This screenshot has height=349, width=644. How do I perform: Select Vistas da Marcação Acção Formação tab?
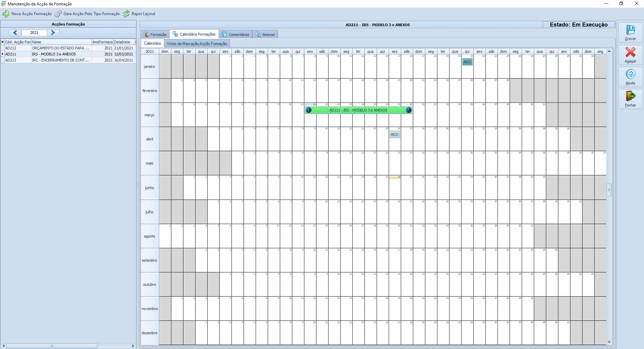pos(197,44)
